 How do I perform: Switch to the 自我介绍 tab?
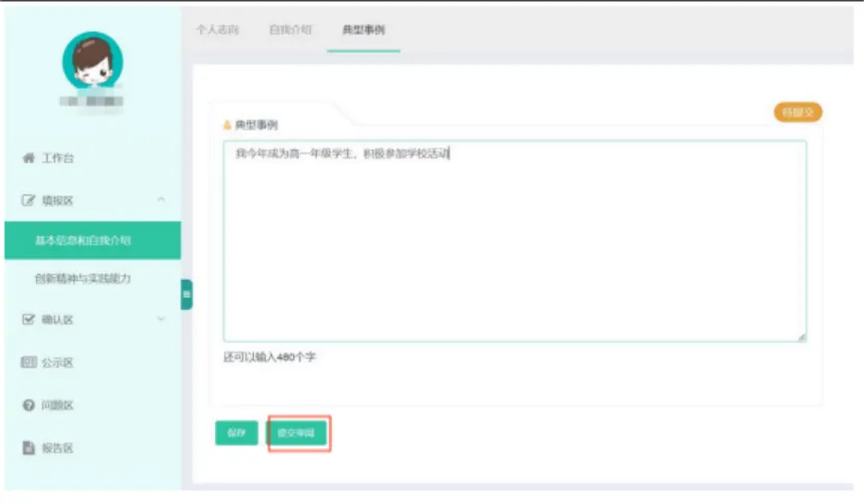290,30
